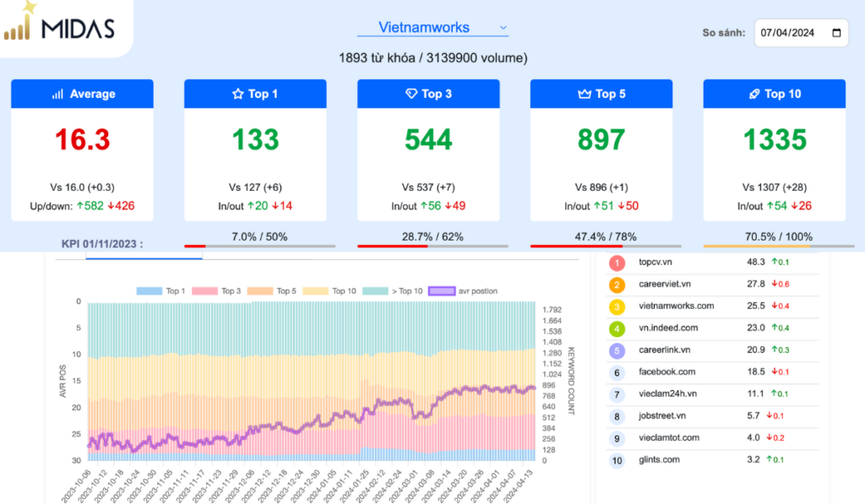Toggle the > Top 10 legend series
865x504 pixels.
point(392,290)
